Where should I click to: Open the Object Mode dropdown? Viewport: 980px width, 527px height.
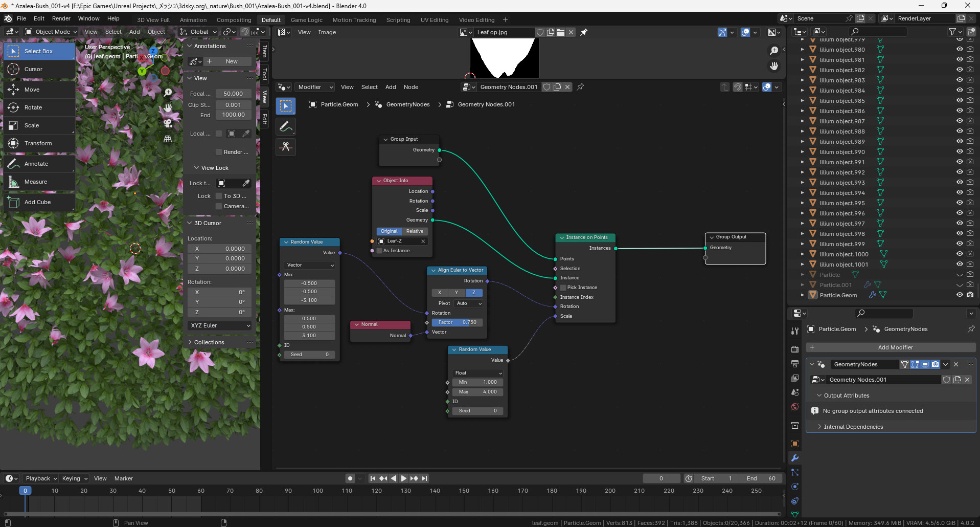pyautogui.click(x=51, y=32)
